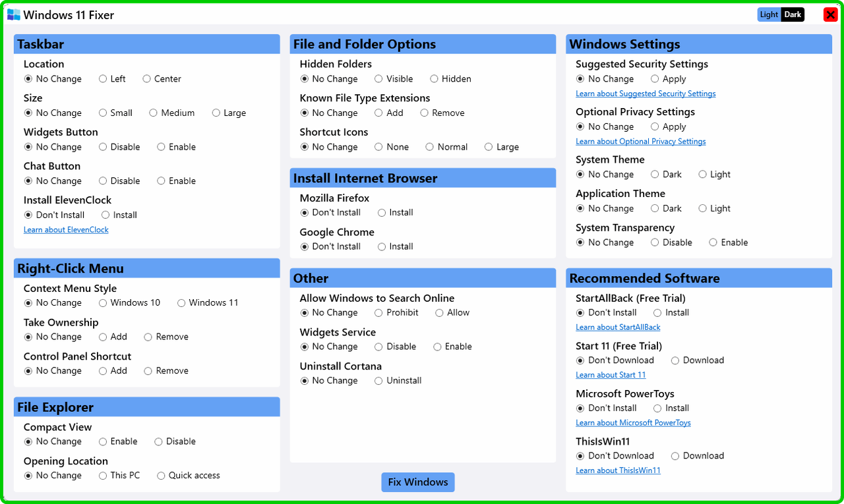Select Remove for Control Panel Shortcut
This screenshot has height=504, width=844.
coord(166,371)
